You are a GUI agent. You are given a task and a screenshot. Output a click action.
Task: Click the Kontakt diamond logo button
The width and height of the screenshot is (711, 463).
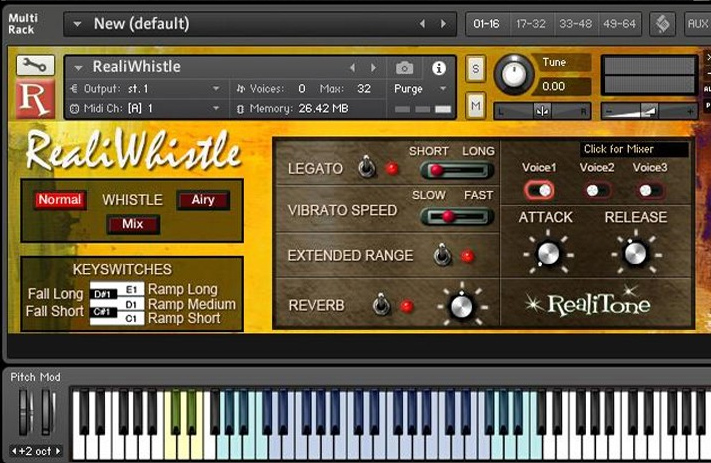tap(662, 24)
